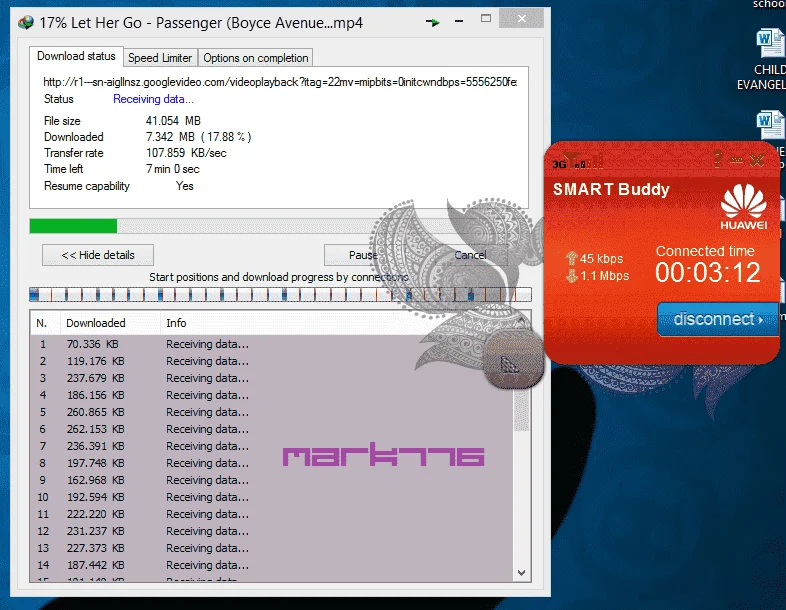Click the IDM globe icon in title bar
Screen dimensions: 786x610
pyautogui.click(x=26, y=23)
